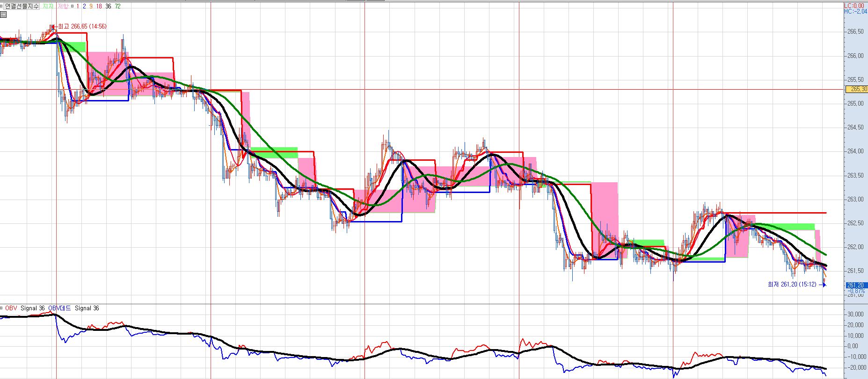The height and width of the screenshot is (379, 868).
Task: Click the black 36-period moving average label
Action: [x=108, y=7]
